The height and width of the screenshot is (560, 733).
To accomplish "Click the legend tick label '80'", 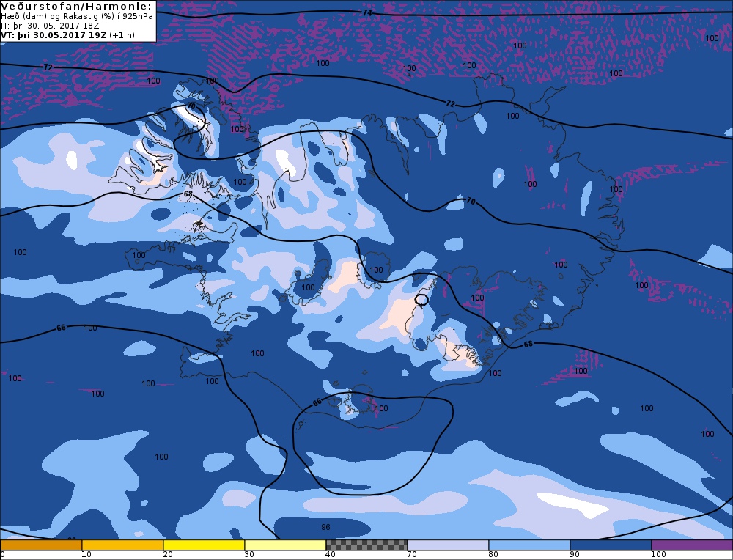I will [493, 554].
